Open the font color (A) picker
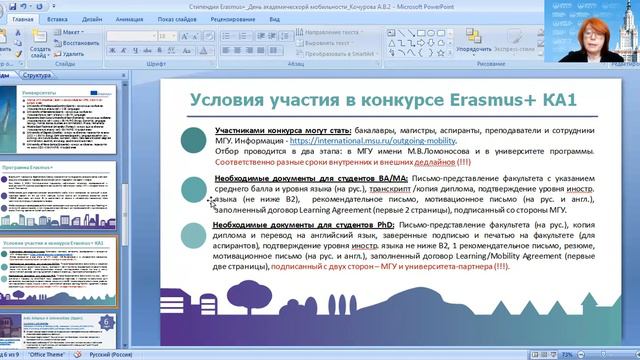640x360 pixels. [x=204, y=51]
